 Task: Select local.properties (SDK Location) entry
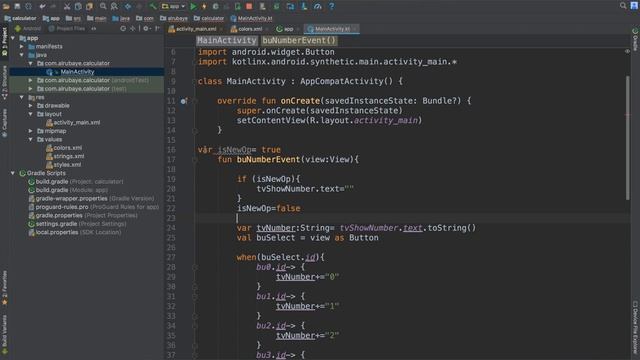coord(75,232)
